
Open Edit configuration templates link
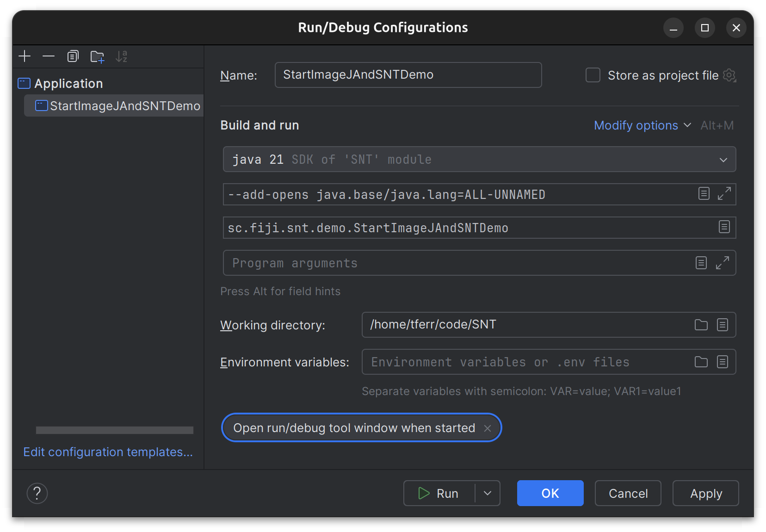[108, 452]
